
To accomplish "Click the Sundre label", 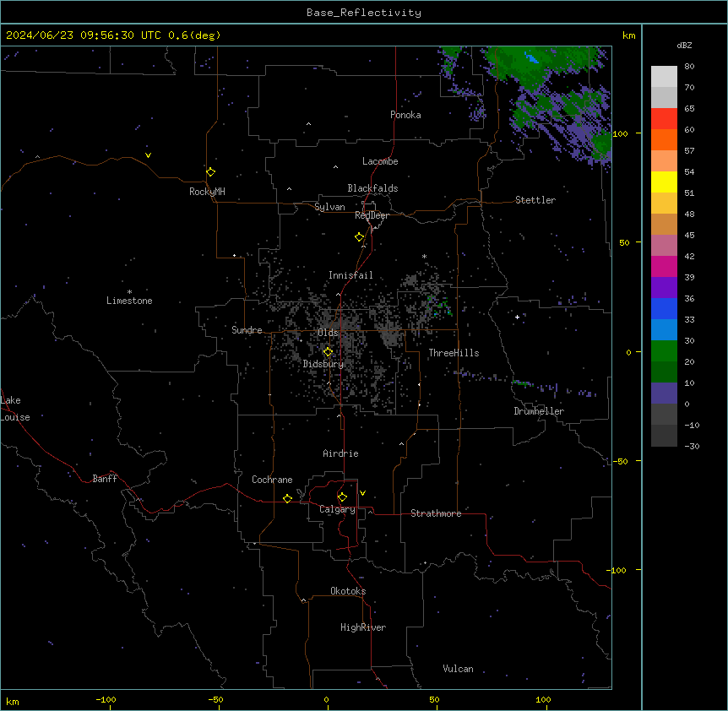I will point(247,330).
